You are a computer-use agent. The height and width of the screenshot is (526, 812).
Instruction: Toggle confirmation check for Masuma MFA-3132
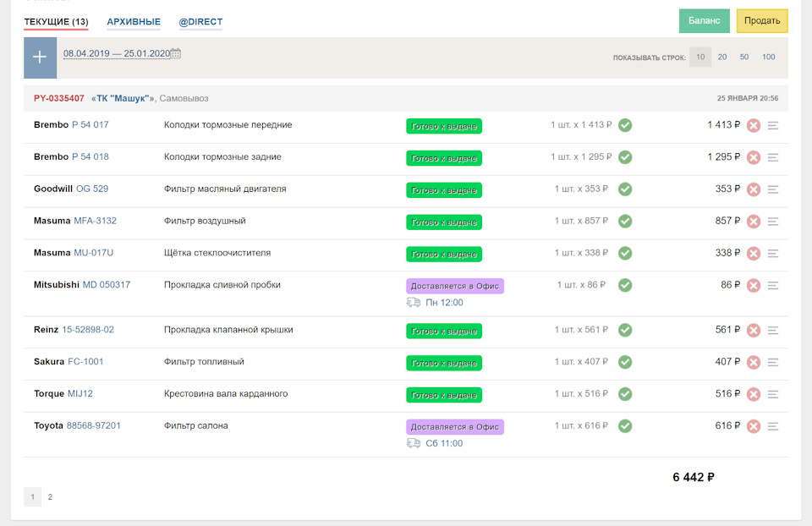[x=625, y=221]
